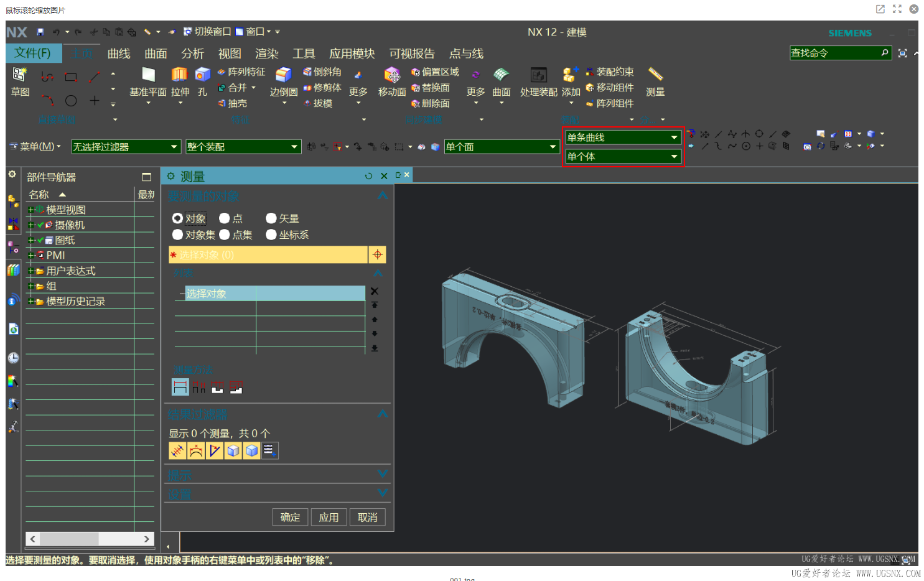The height and width of the screenshot is (581, 924).
Task: Select the 点 radio button
Action: coord(225,218)
